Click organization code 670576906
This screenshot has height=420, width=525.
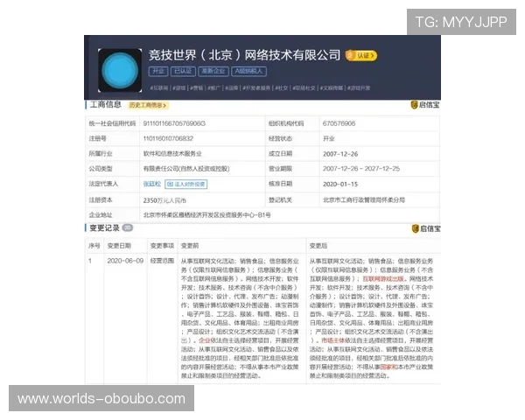pos(339,123)
